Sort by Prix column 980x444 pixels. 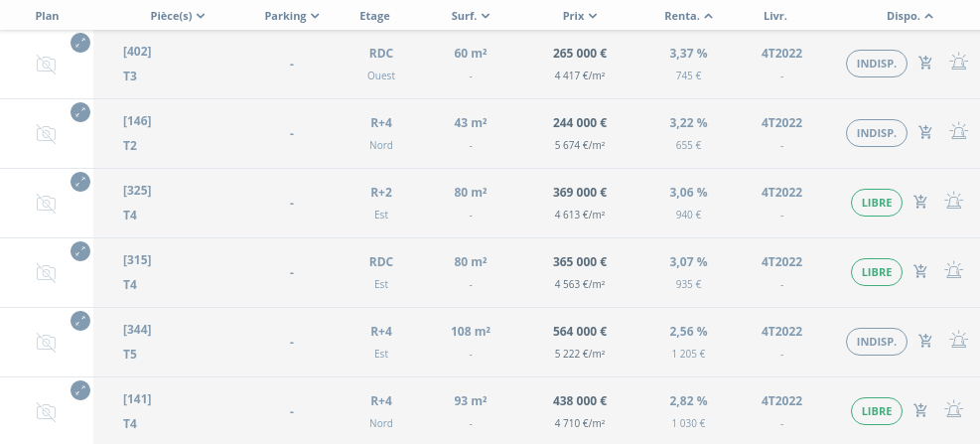click(580, 16)
